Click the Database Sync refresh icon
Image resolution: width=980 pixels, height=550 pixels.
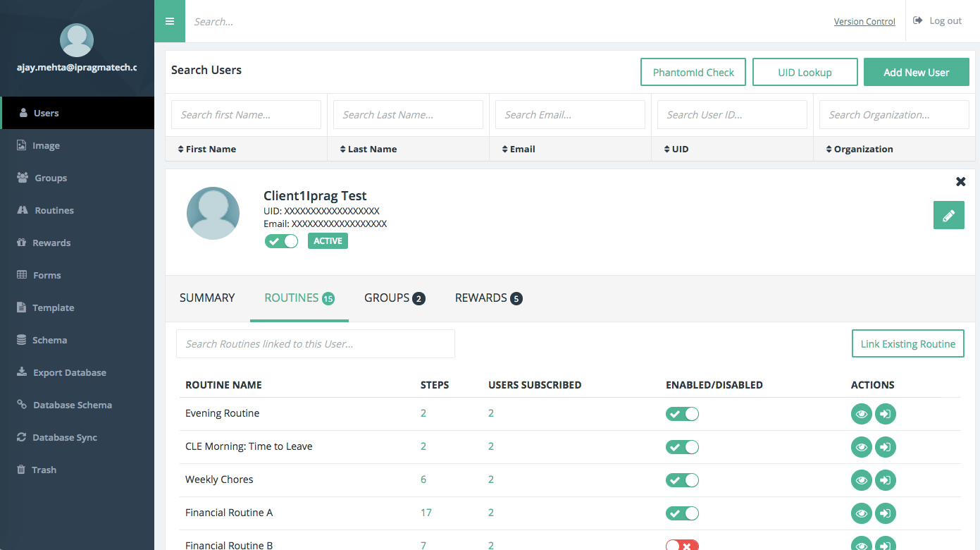point(22,437)
